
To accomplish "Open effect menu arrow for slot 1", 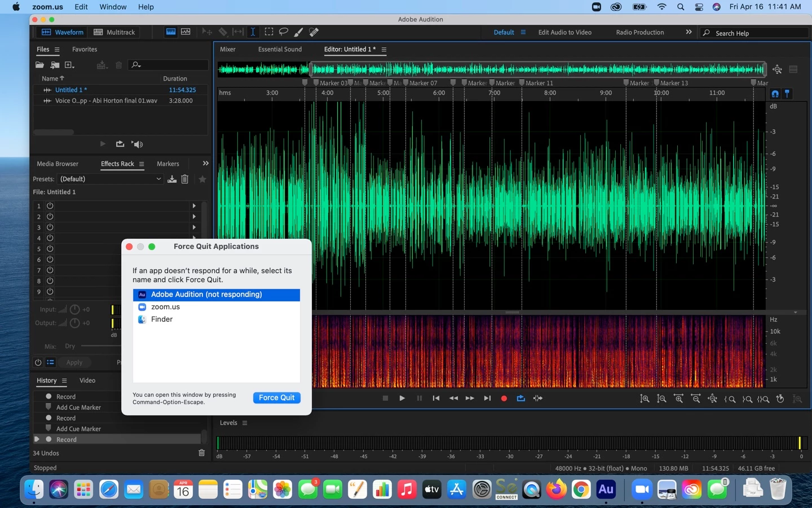I will tap(194, 206).
